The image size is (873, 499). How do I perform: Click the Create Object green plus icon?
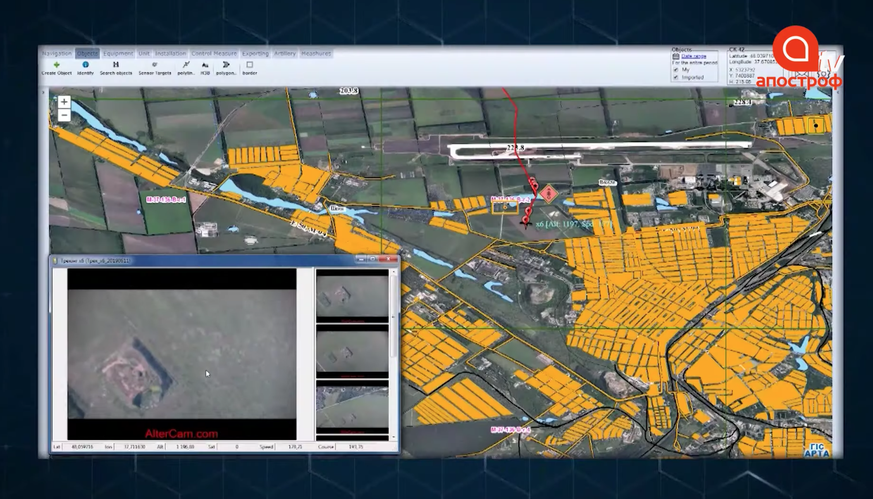tap(56, 65)
